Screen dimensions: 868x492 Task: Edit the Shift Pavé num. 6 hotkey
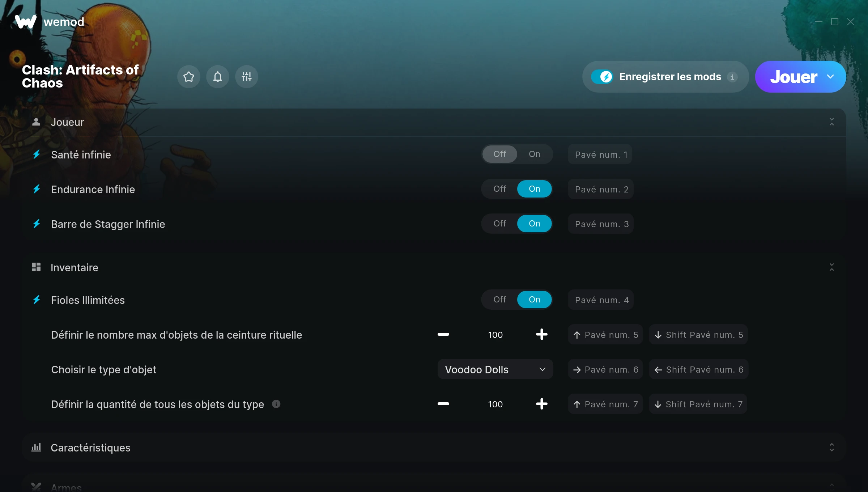click(698, 369)
